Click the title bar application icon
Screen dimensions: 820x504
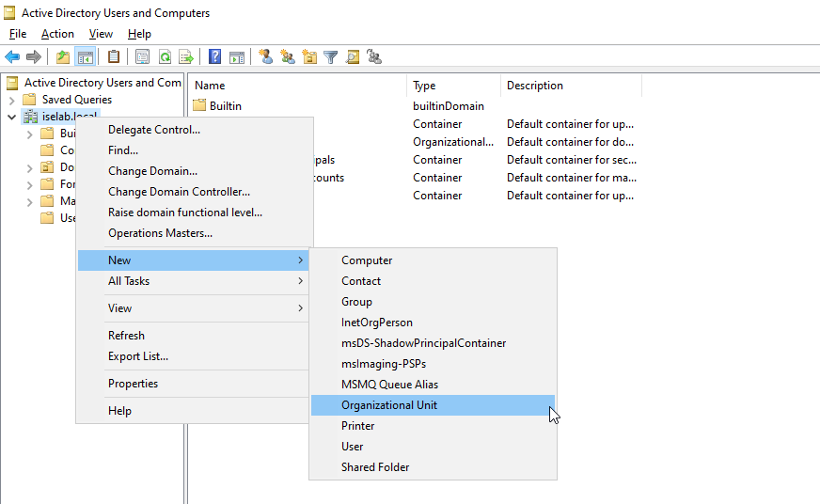[9, 12]
